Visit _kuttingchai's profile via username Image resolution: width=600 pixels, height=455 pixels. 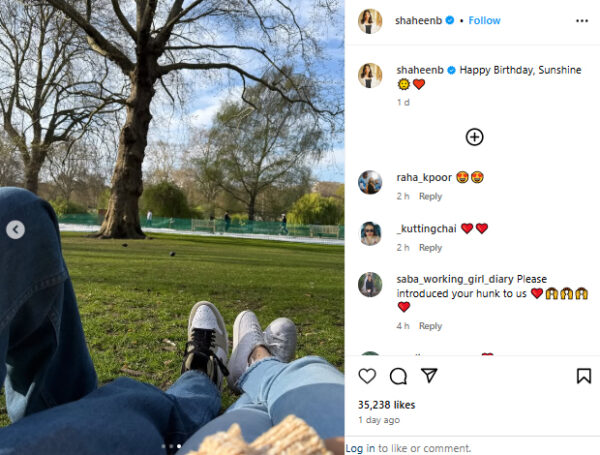(427, 229)
